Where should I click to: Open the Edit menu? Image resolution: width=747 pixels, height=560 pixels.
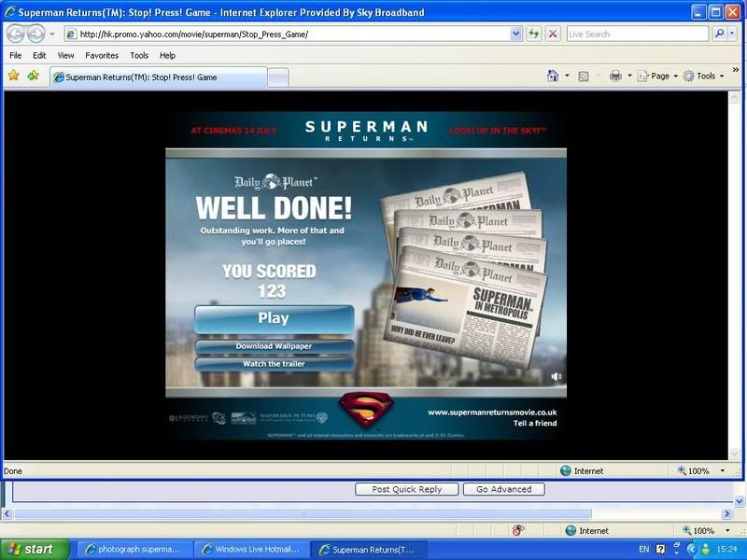click(x=39, y=55)
